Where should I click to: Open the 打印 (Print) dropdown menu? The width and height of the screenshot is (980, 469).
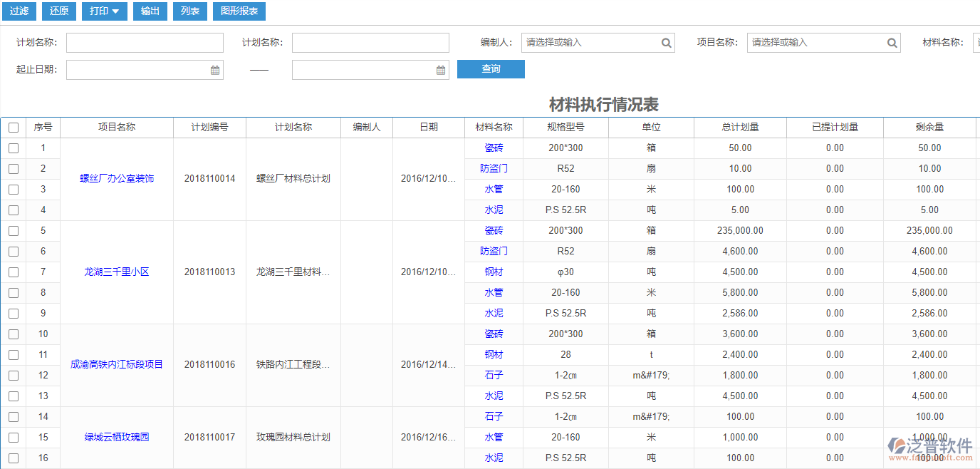[x=104, y=11]
